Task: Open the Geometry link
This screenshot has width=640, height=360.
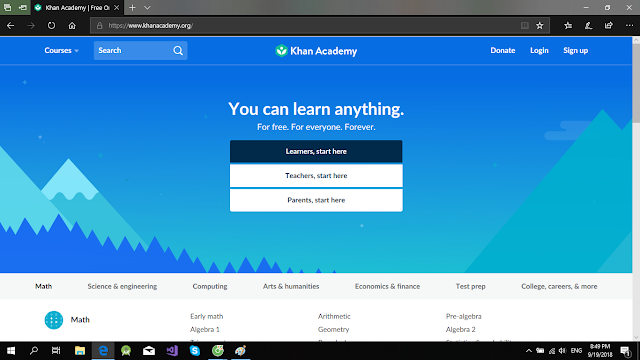Action: pos(333,329)
